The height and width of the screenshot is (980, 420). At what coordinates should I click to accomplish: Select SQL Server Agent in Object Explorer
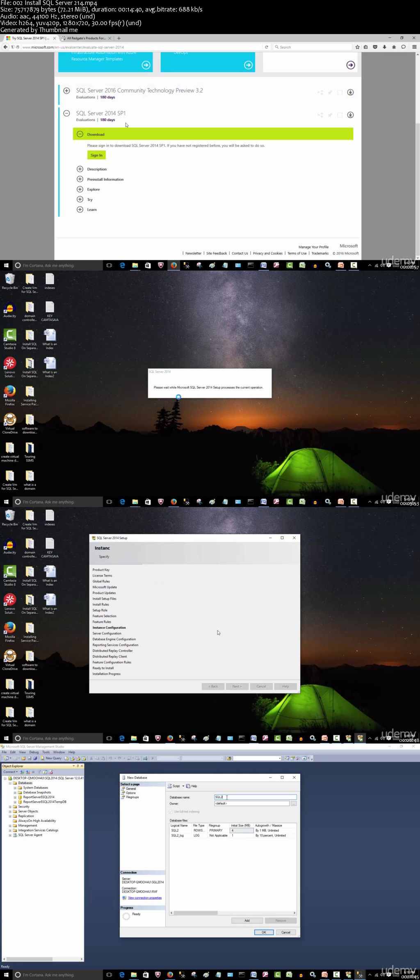point(30,835)
